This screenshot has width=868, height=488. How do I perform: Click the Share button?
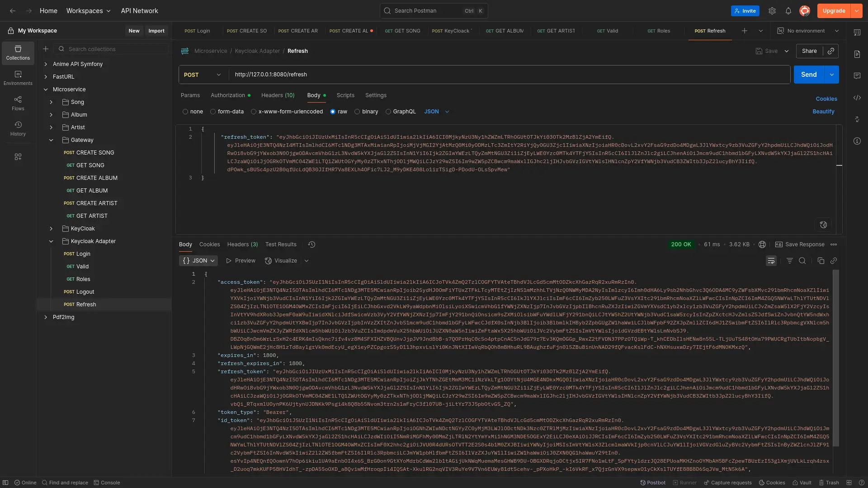[809, 51]
